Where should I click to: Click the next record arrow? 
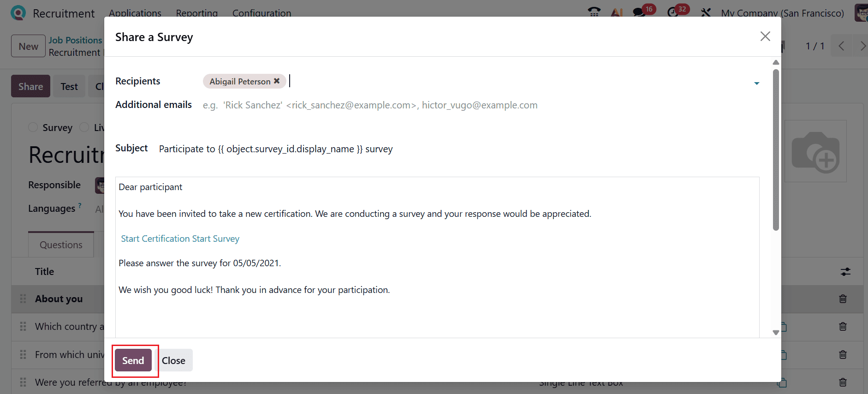862,46
